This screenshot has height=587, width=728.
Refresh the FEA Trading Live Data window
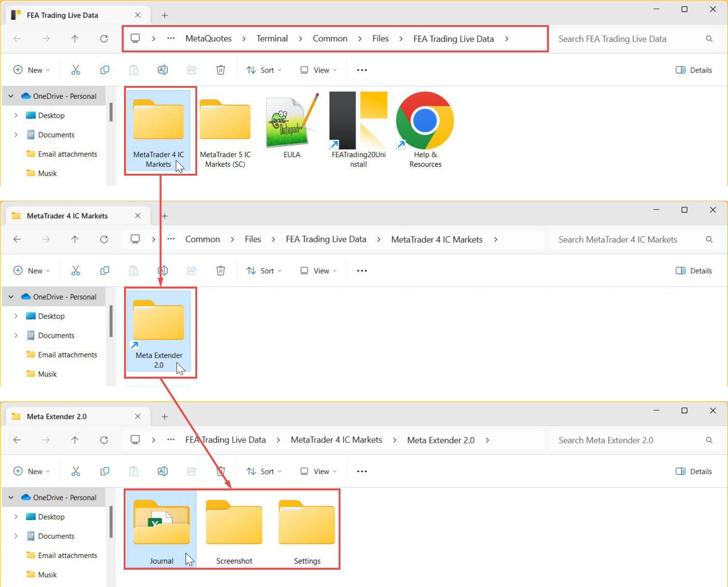tap(104, 39)
